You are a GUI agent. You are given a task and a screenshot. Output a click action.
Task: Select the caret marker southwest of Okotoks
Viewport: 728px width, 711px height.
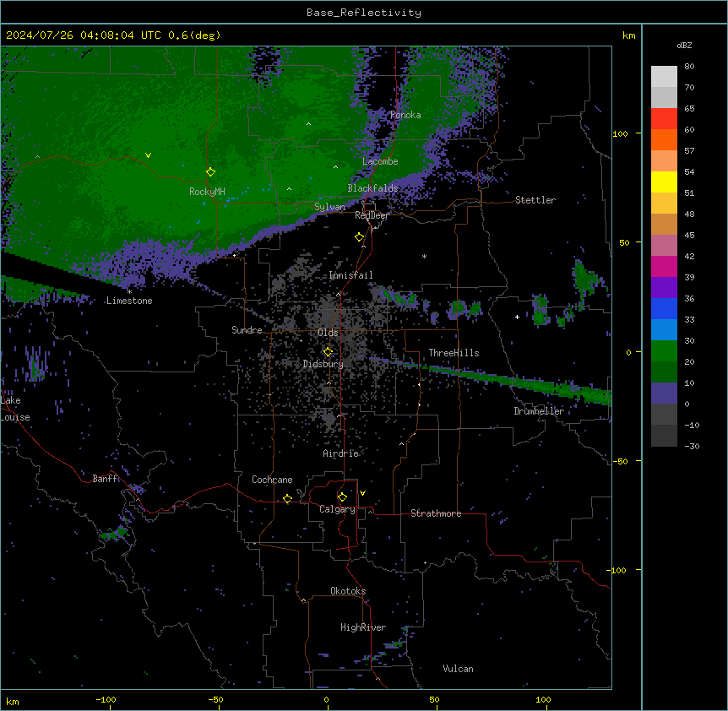(304, 600)
